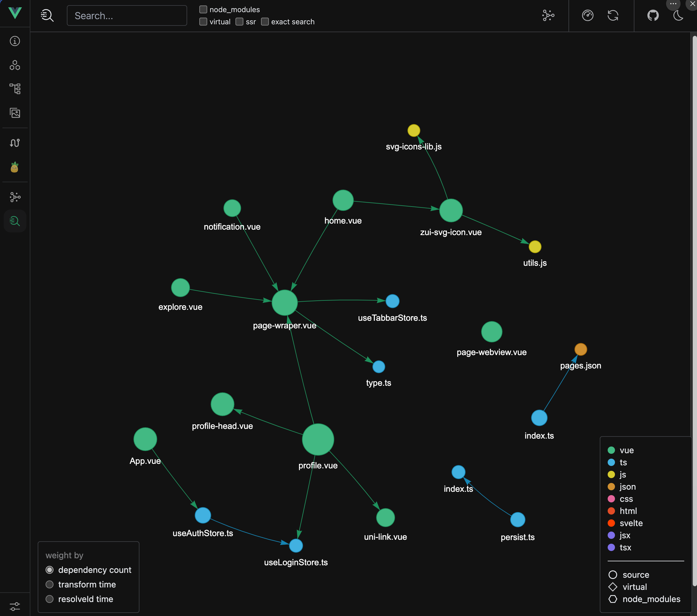Open the GitHub link icon
Viewport: 697px width, 616px height.
pyautogui.click(x=653, y=15)
